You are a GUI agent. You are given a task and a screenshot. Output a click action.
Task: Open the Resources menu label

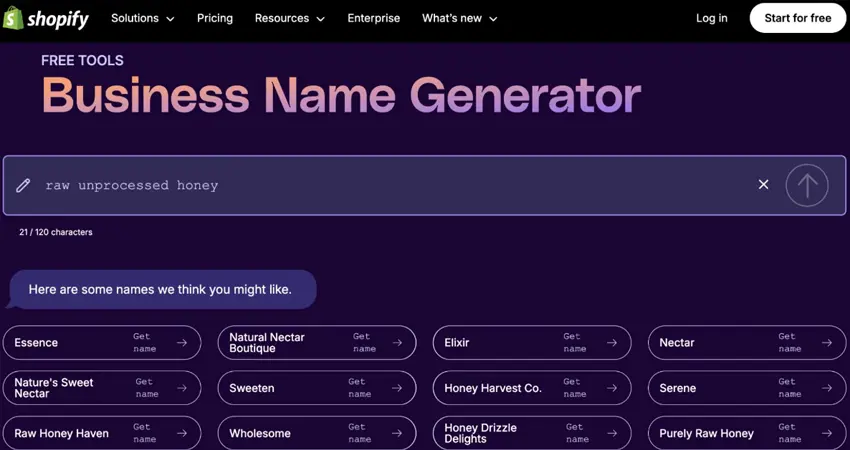[282, 18]
